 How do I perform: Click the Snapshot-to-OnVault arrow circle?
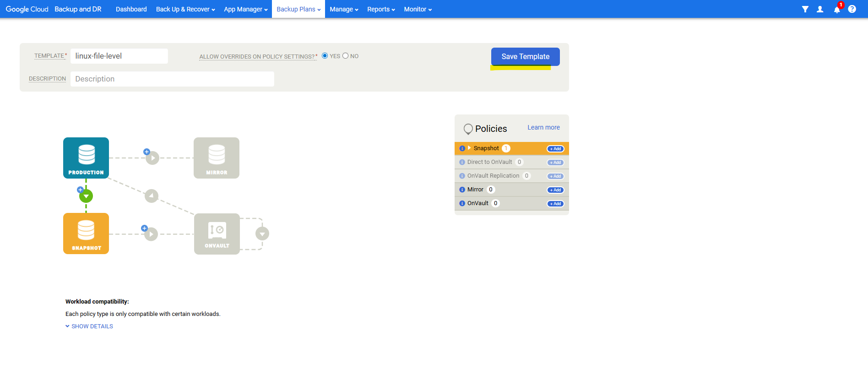coord(151,234)
